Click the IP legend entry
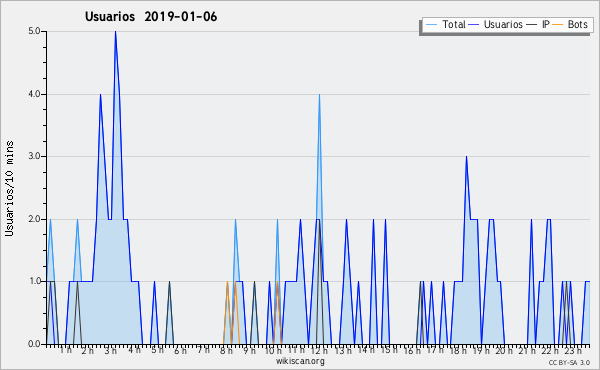Screen dimensions: 600x370 click(x=538, y=24)
